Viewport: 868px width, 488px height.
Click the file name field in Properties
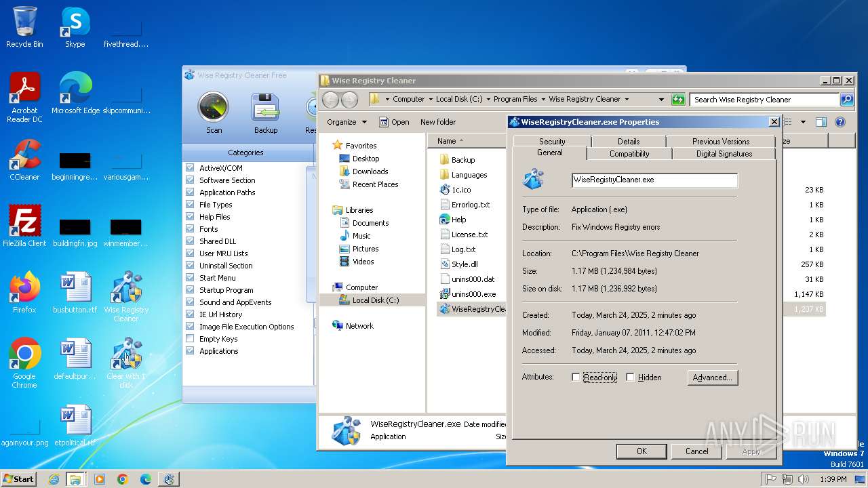pyautogui.click(x=654, y=180)
